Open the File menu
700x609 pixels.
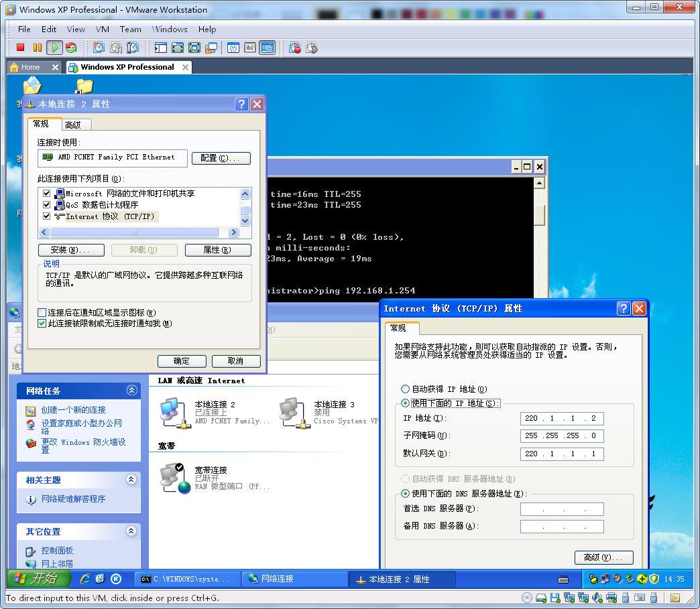pos(24,29)
